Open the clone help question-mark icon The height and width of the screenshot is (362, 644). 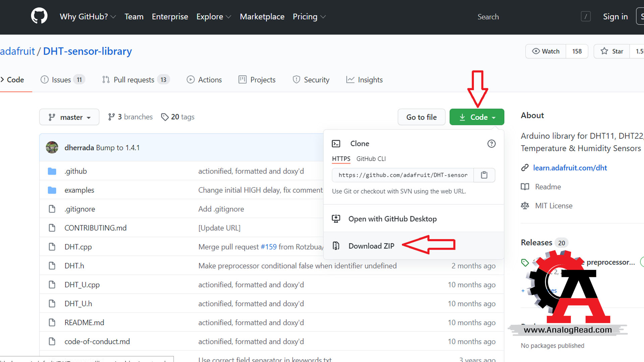point(491,144)
